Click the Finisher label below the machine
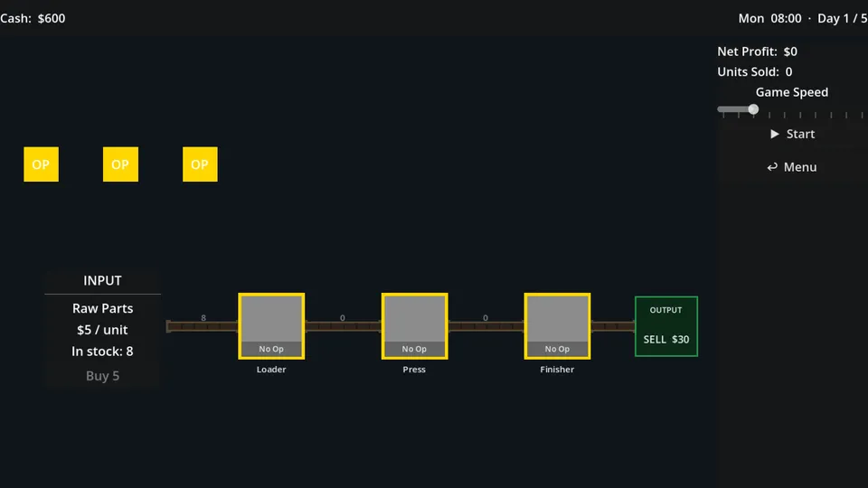868x488 pixels. click(557, 370)
